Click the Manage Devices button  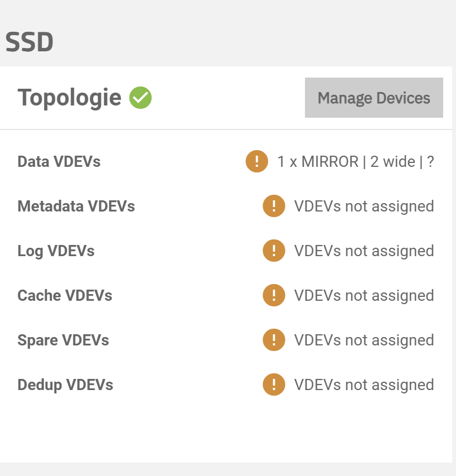pos(374,98)
